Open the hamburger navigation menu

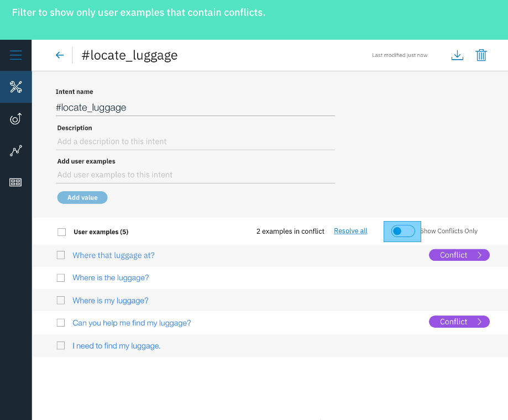point(15,55)
